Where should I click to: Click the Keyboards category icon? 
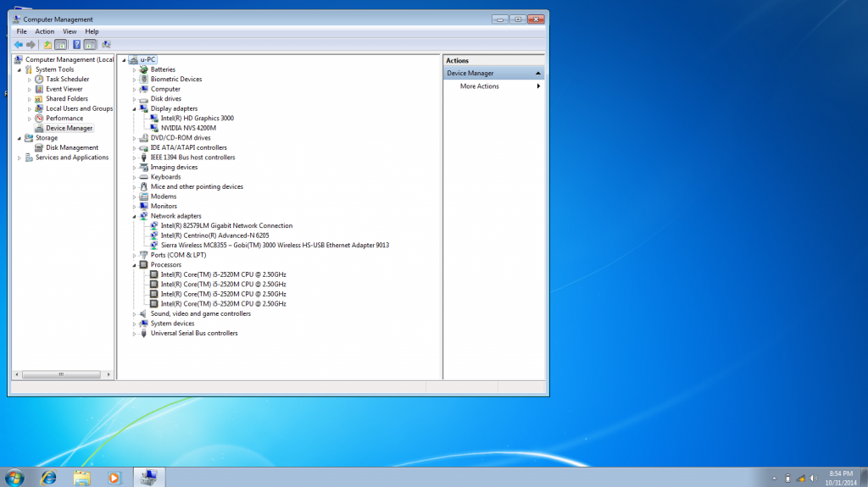coord(144,177)
